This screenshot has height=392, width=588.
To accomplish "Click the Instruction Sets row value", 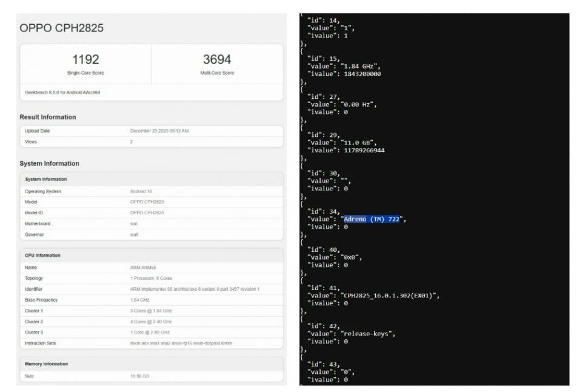I will (181, 343).
